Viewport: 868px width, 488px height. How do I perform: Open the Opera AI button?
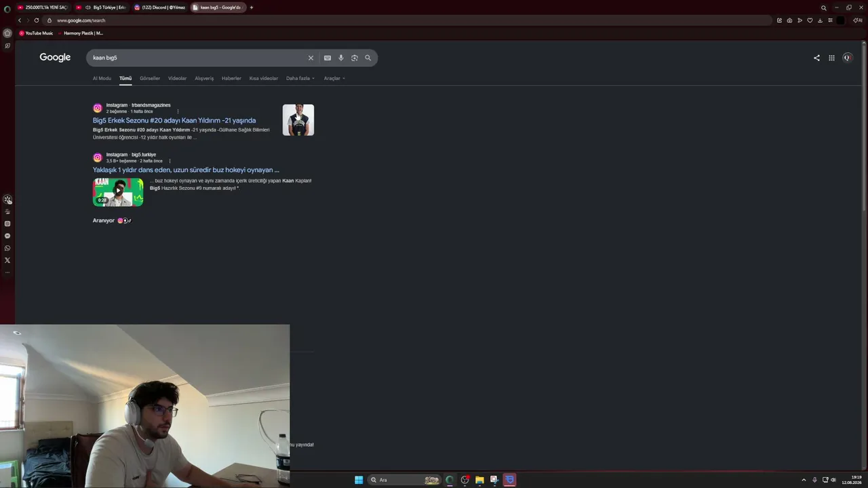pyautogui.click(x=858, y=20)
